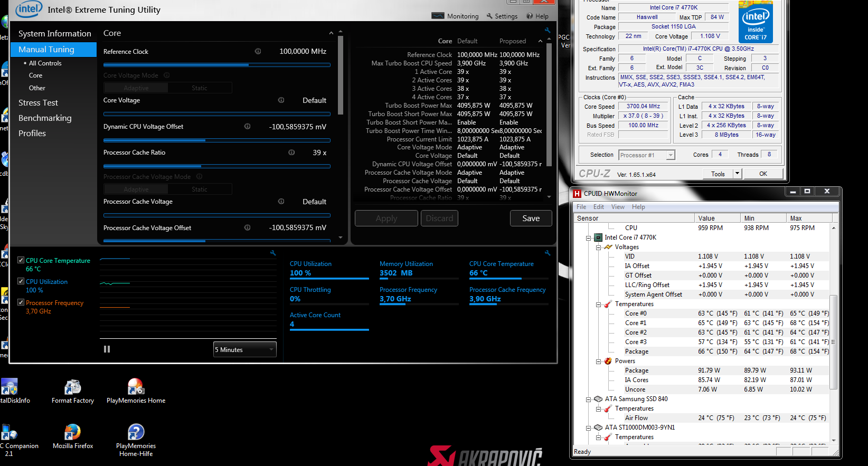Click the Discard button
The height and width of the screenshot is (466, 868).
pyautogui.click(x=439, y=218)
